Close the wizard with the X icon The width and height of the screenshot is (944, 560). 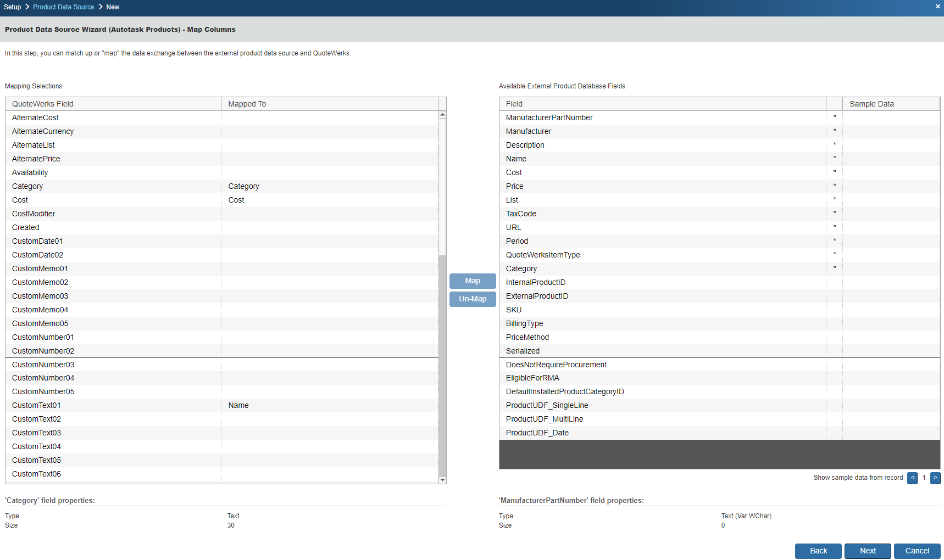pyautogui.click(x=937, y=7)
